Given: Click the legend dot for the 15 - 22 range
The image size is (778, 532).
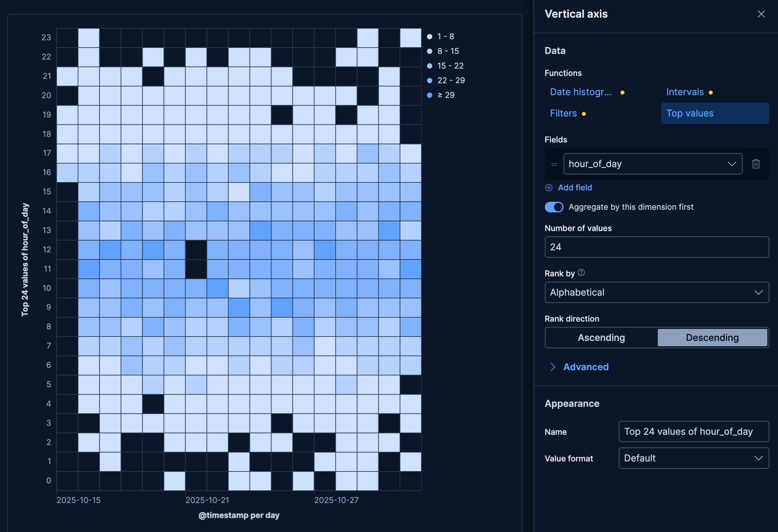Looking at the screenshot, I should pyautogui.click(x=430, y=66).
